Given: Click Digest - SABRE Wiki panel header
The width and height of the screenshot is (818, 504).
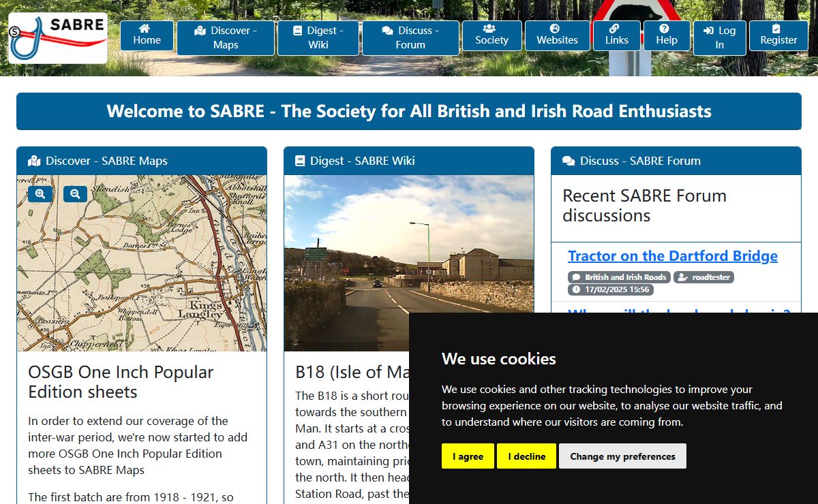Looking at the screenshot, I should (x=409, y=161).
